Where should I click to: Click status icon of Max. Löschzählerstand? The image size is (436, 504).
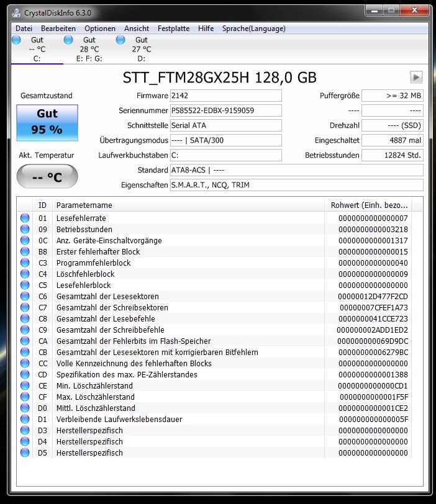click(25, 397)
